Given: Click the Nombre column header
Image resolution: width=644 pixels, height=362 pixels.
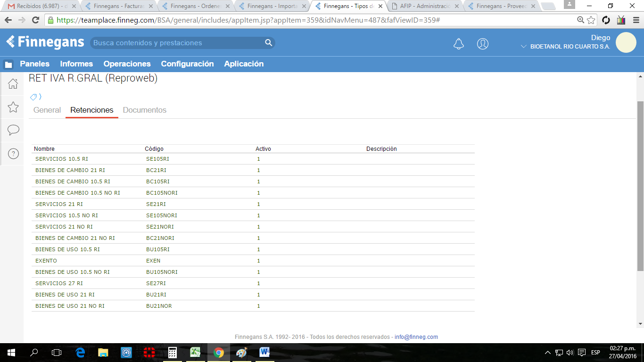Looking at the screenshot, I should [x=44, y=149].
